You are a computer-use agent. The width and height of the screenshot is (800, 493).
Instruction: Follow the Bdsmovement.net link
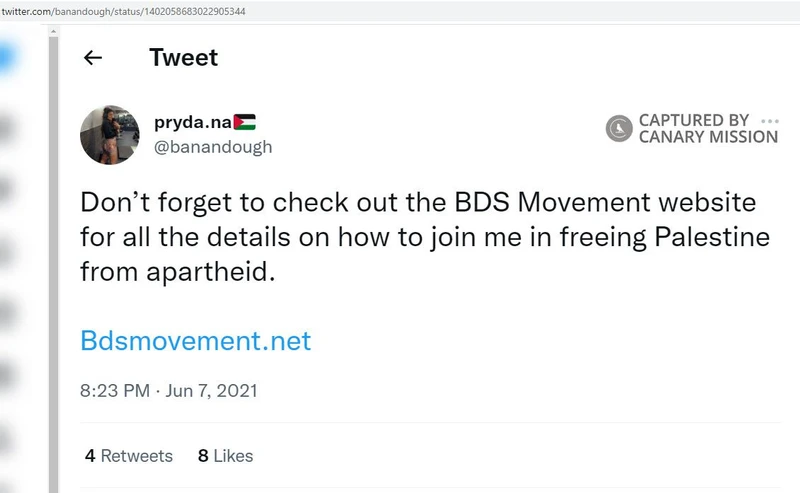(196, 341)
